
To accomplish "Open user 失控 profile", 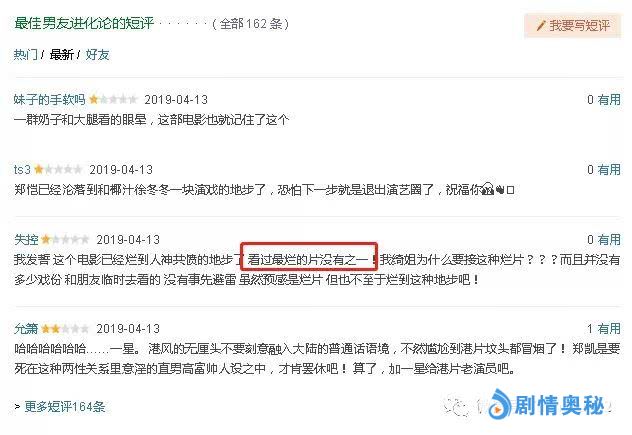I will tap(26, 239).
